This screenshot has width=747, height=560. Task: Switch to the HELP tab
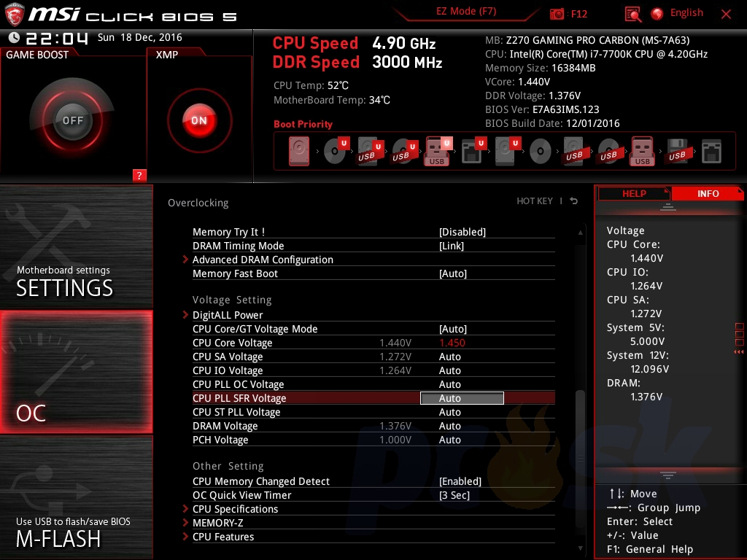click(634, 193)
